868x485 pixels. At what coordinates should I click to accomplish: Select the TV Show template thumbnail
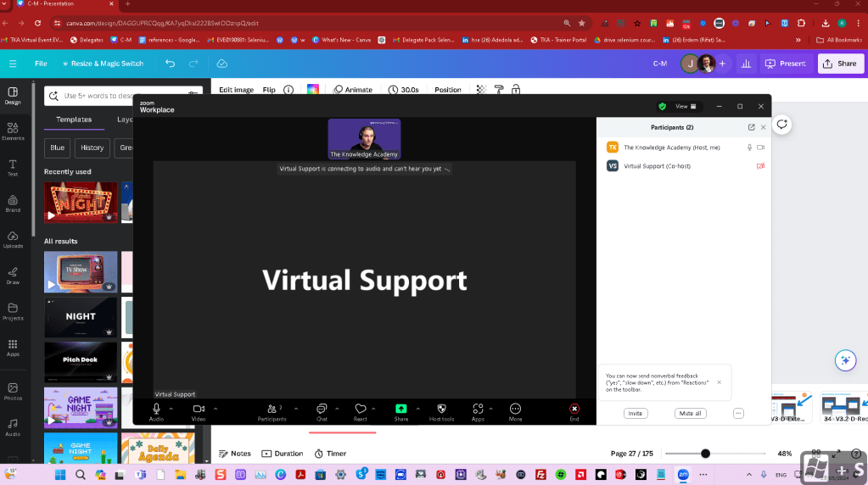tap(81, 272)
